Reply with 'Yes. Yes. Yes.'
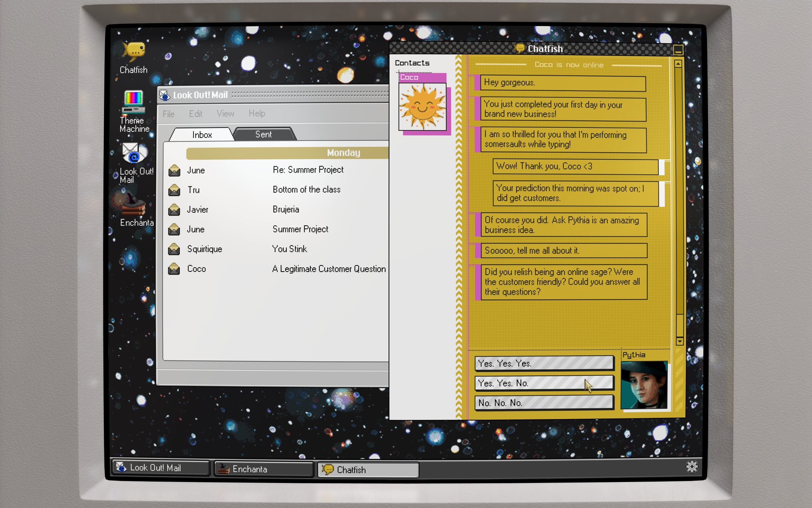The width and height of the screenshot is (812, 508). pyautogui.click(x=544, y=363)
